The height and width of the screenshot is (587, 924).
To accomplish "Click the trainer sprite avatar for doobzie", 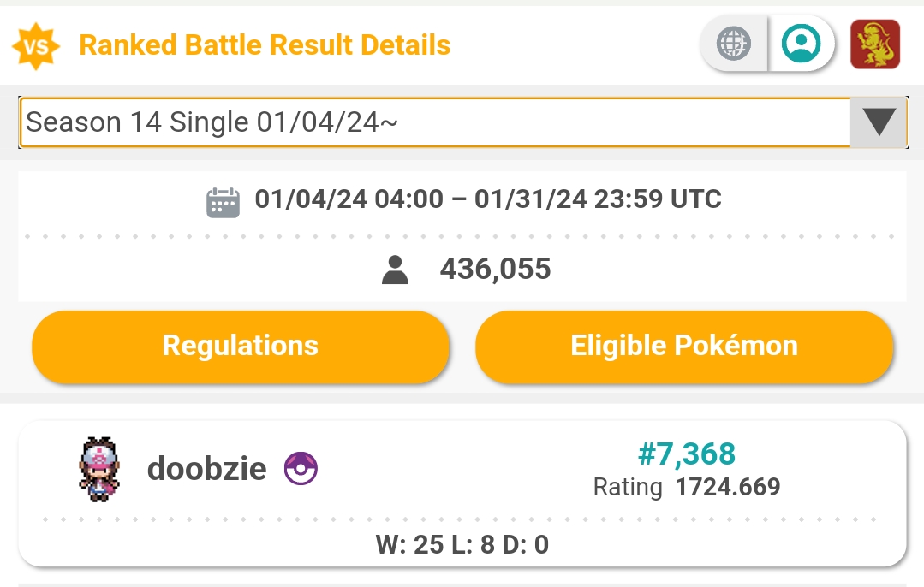I will tap(99, 469).
